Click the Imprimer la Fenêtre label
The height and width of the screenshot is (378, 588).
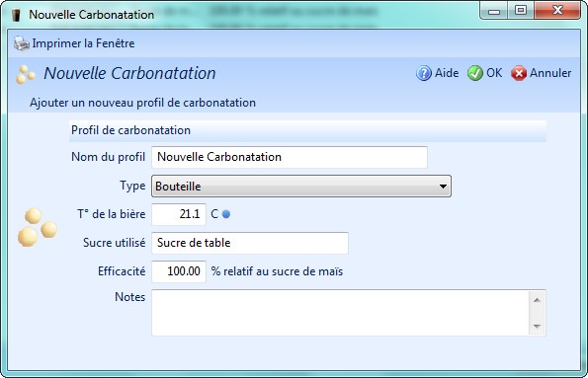(83, 43)
